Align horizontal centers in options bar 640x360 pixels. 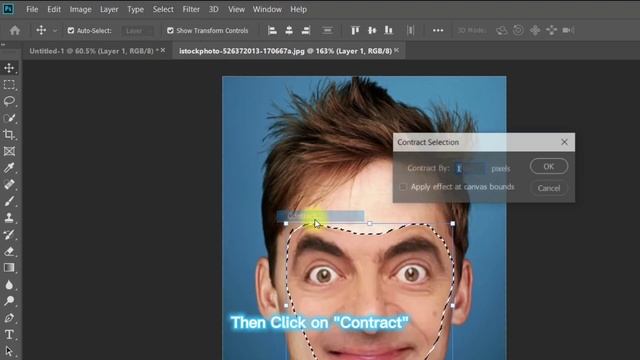pos(289,30)
